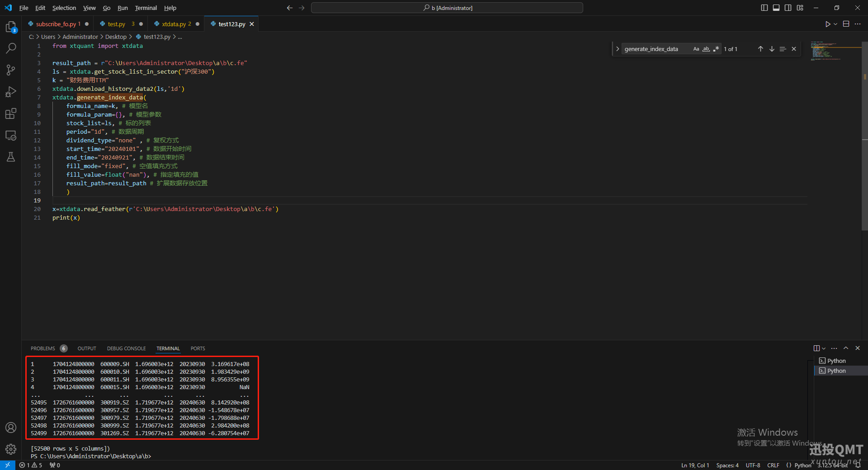The height and width of the screenshot is (470, 868).
Task: Open the Users breadcrumb dropdown
Action: pos(48,37)
